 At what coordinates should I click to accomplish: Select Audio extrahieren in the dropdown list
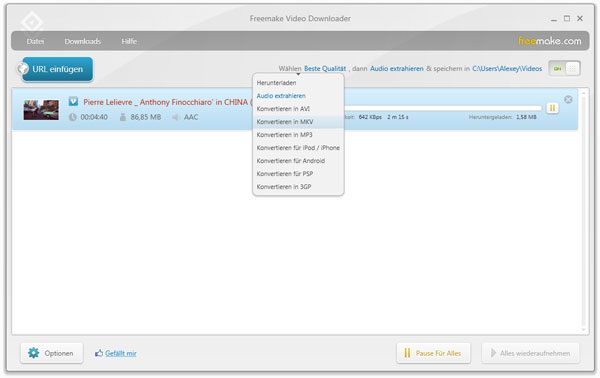281,96
